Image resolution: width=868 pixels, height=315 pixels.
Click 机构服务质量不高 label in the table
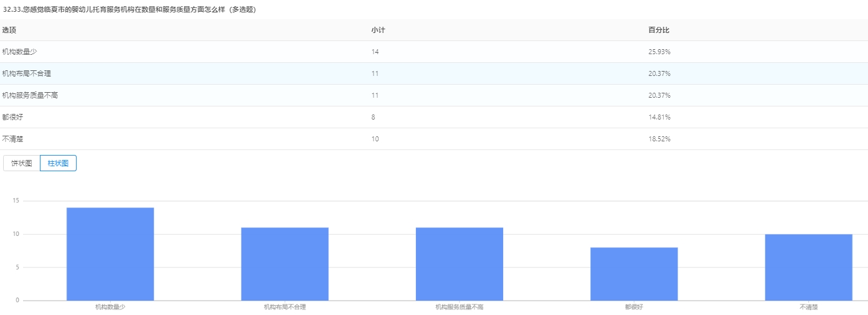[x=30, y=95]
